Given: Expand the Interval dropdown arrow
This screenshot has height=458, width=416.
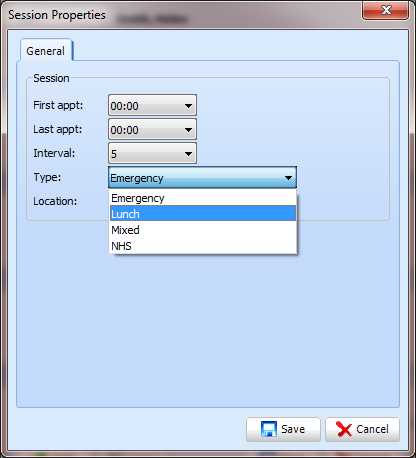Looking at the screenshot, I should tap(188, 154).
